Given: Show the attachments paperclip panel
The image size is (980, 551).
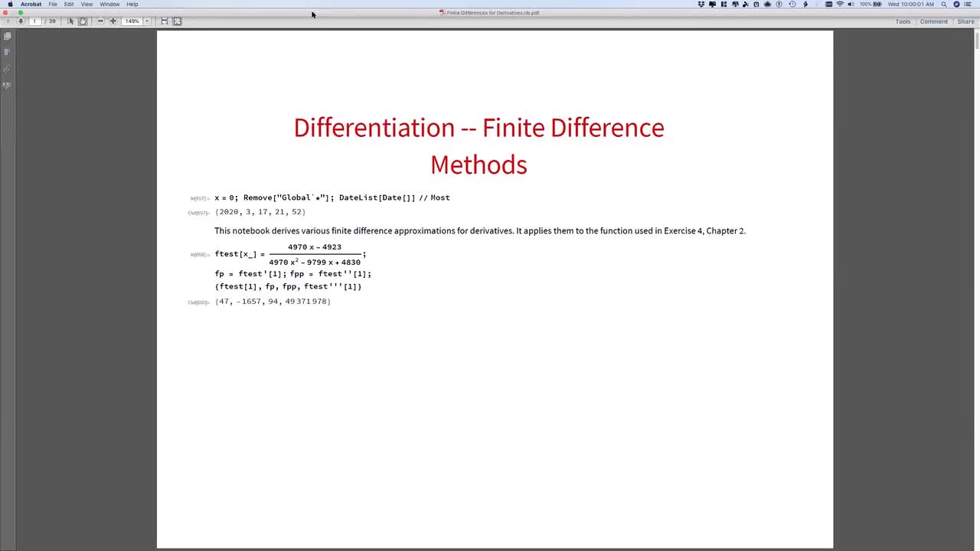Looking at the screenshot, I should click(x=8, y=69).
